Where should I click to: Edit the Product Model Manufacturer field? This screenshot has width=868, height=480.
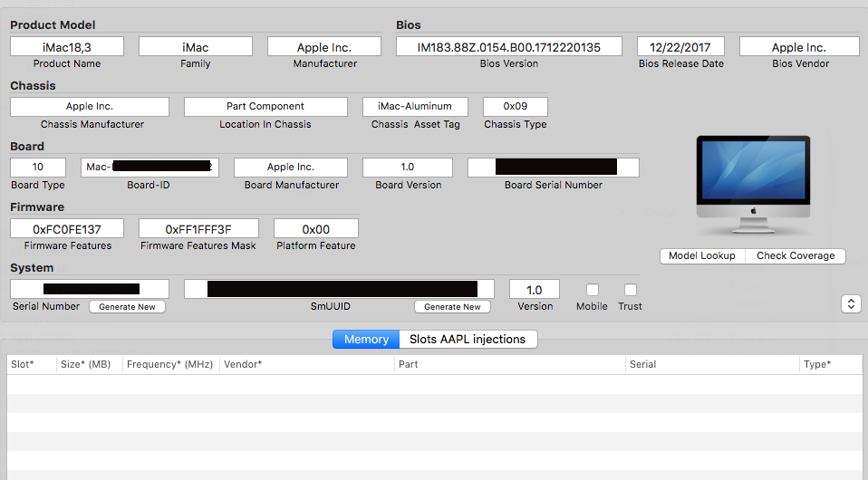pyautogui.click(x=324, y=47)
